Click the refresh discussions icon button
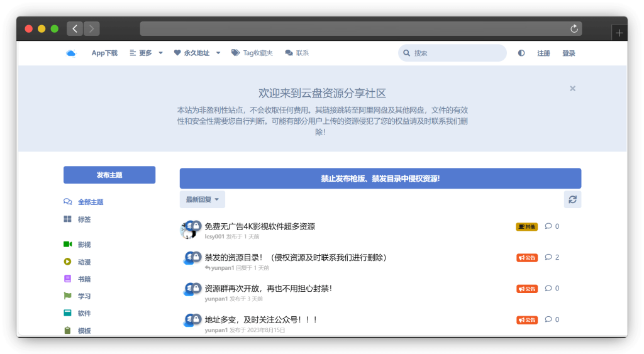 pyautogui.click(x=572, y=199)
